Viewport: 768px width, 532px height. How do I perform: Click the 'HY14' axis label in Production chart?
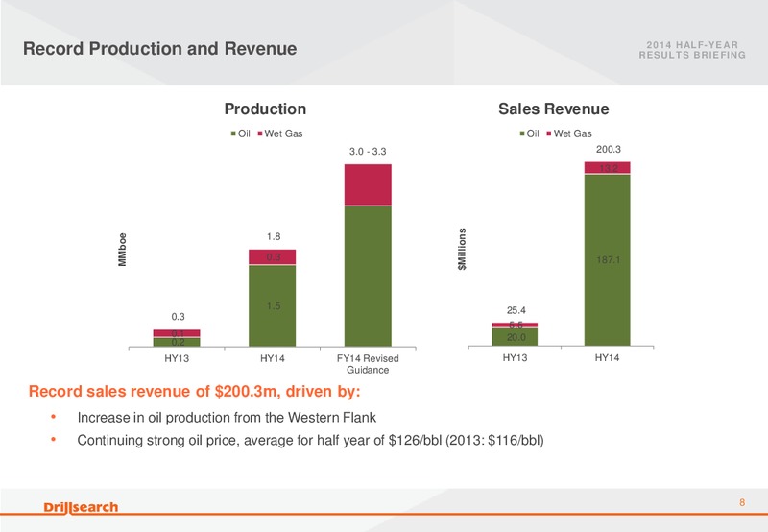273,358
